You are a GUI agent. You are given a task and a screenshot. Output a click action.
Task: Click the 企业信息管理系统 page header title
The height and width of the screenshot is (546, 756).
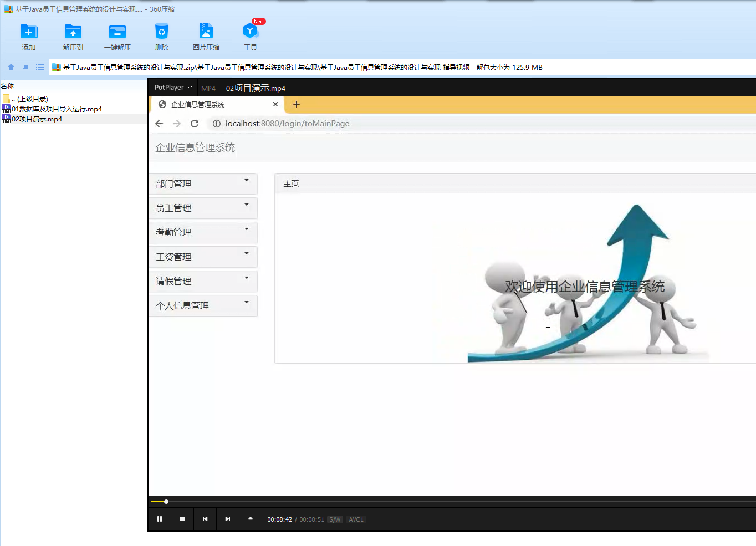(195, 147)
